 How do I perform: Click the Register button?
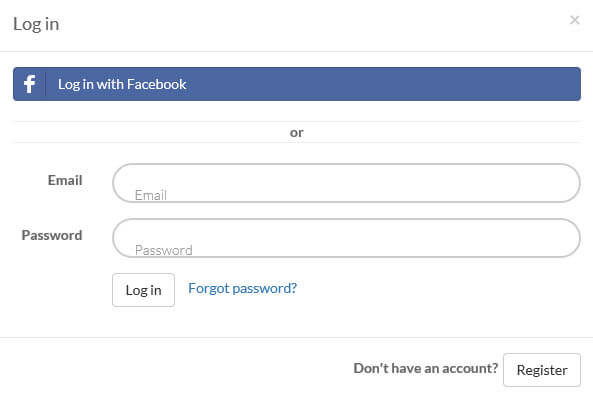point(542,370)
